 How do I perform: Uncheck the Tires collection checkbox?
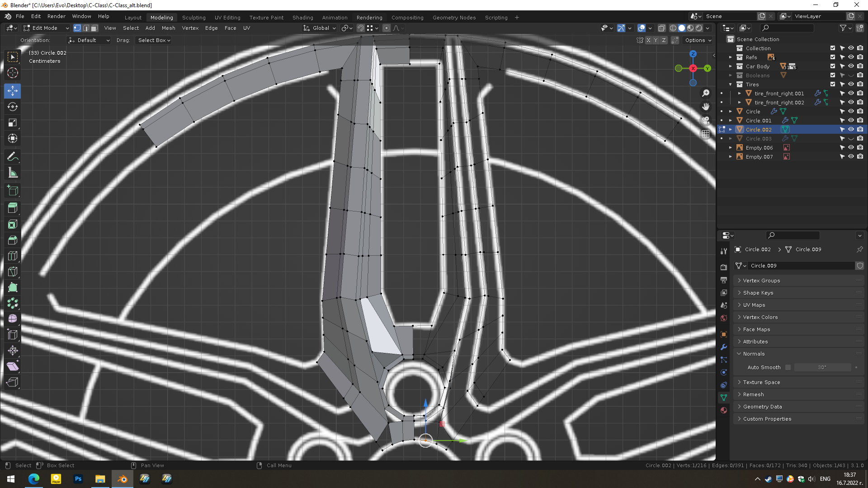(833, 84)
